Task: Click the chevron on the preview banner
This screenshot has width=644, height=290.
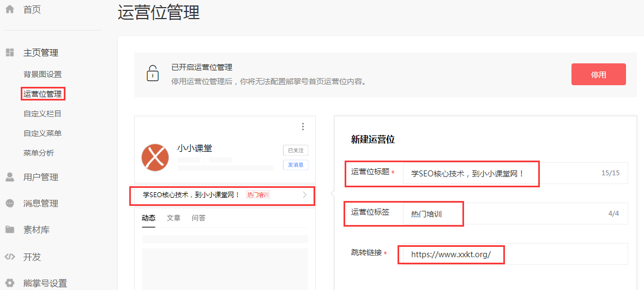Action: click(305, 195)
